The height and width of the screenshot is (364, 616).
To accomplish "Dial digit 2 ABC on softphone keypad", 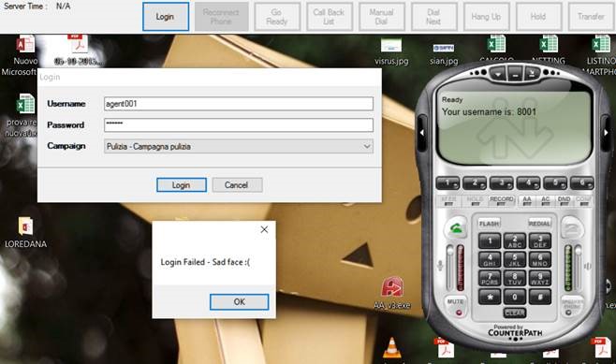I will pyautogui.click(x=515, y=240).
